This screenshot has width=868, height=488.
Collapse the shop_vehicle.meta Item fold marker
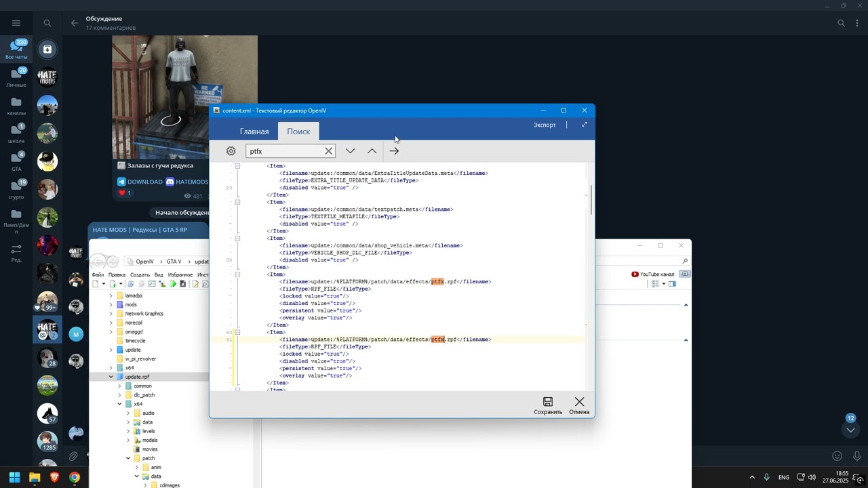[237, 238]
